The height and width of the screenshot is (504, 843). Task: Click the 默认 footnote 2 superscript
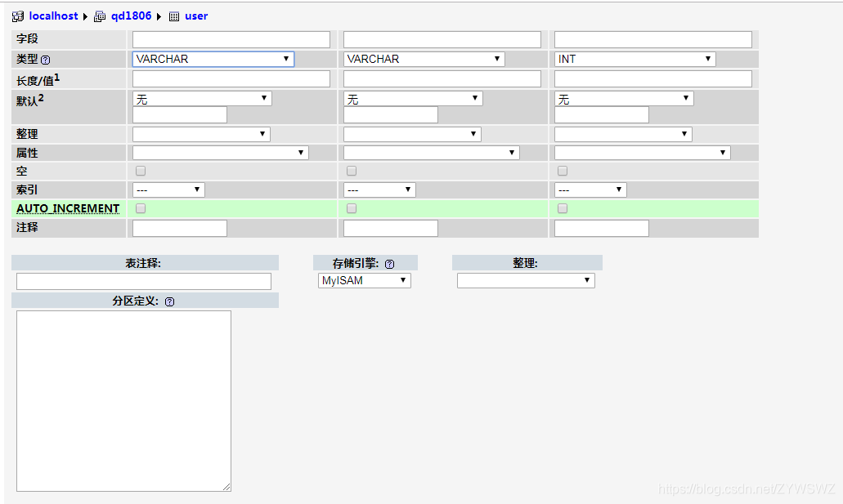tap(41, 98)
